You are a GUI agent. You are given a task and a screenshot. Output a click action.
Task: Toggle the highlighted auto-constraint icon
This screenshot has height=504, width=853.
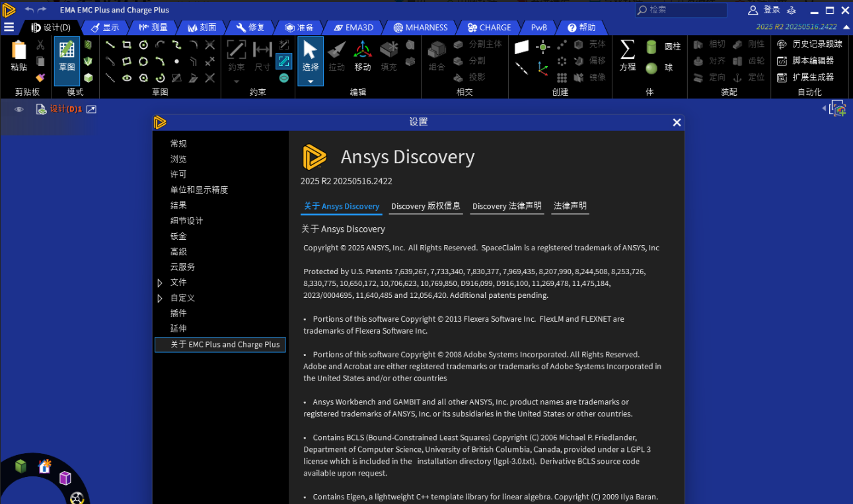(x=284, y=61)
